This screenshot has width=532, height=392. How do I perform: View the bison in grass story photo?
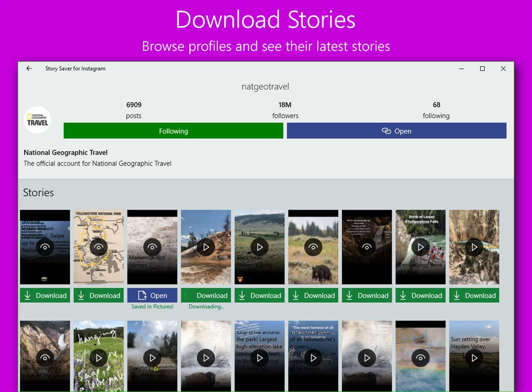[x=313, y=247]
